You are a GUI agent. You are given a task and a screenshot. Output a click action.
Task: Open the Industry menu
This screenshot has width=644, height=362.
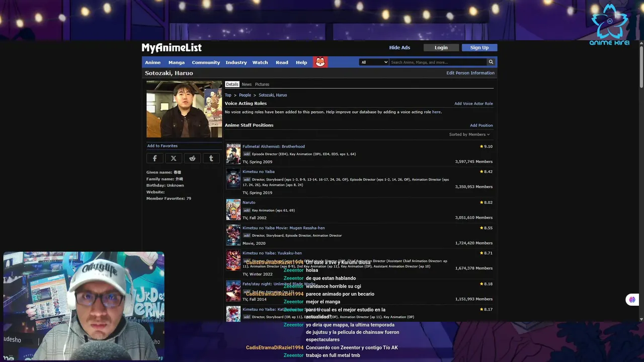[x=236, y=62]
